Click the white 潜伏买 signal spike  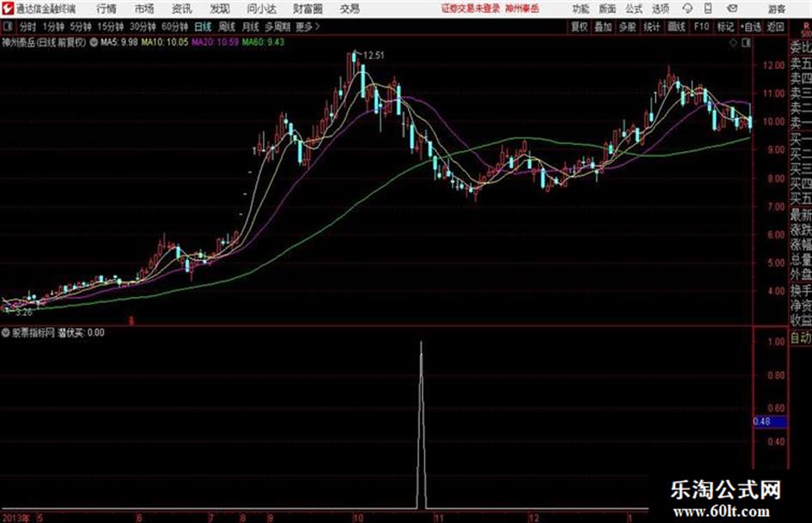click(421, 424)
